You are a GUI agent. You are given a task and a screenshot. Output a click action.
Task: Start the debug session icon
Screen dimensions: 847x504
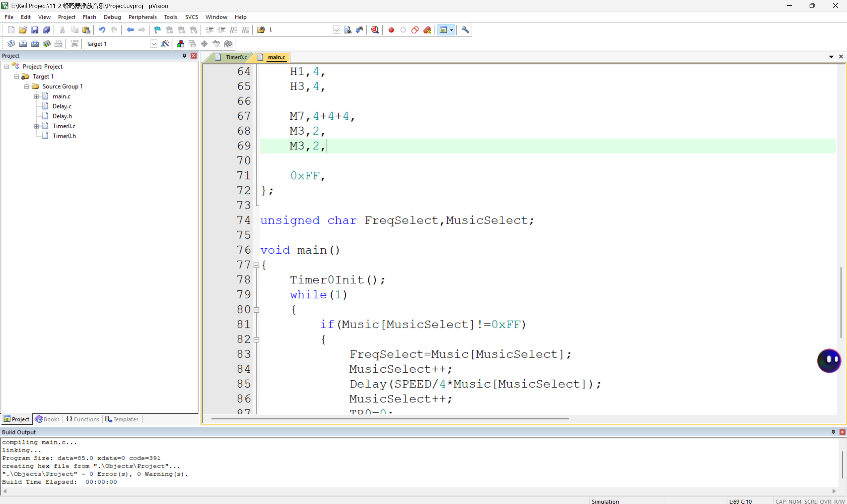375,30
